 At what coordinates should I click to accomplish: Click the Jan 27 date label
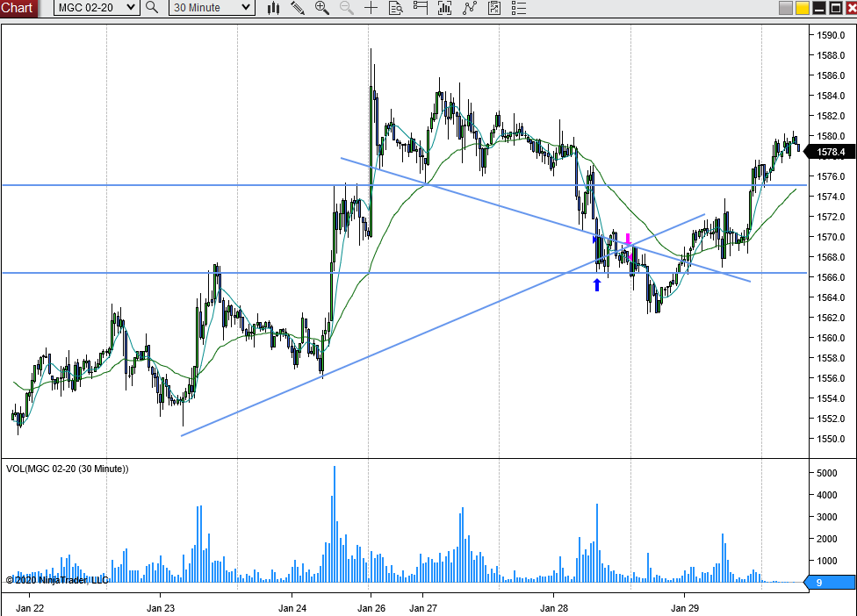(x=423, y=608)
